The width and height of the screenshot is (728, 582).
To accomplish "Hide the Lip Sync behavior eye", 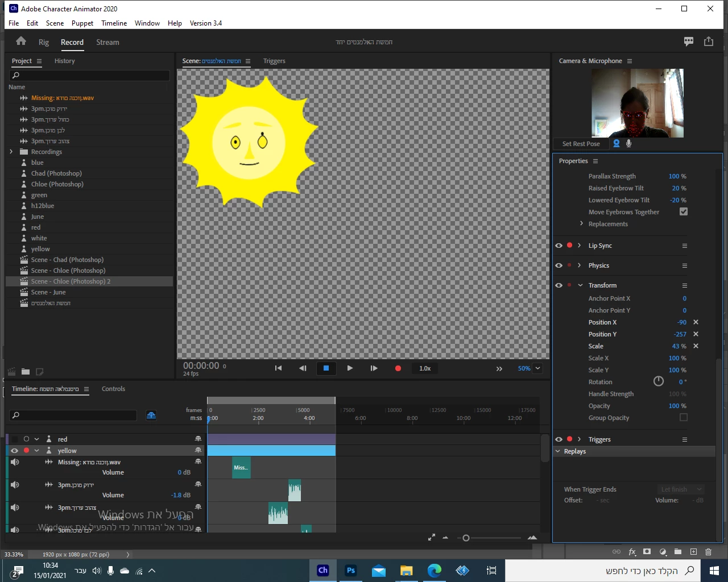I will click(559, 246).
